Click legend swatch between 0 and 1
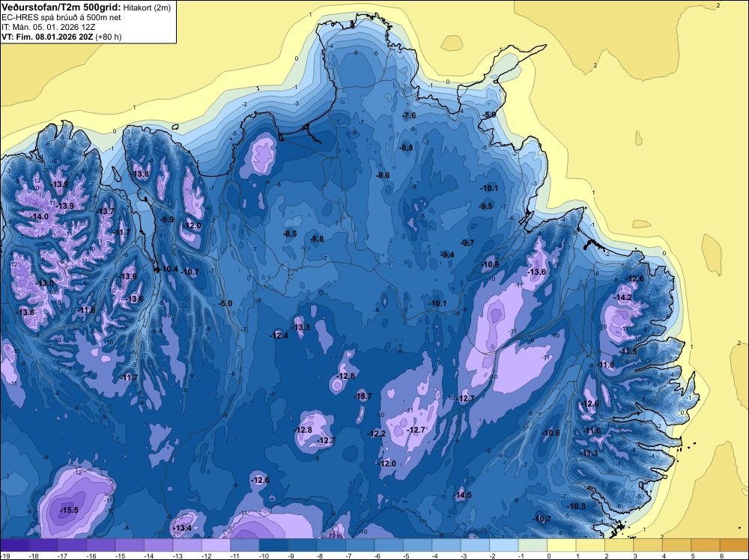 click(562, 545)
